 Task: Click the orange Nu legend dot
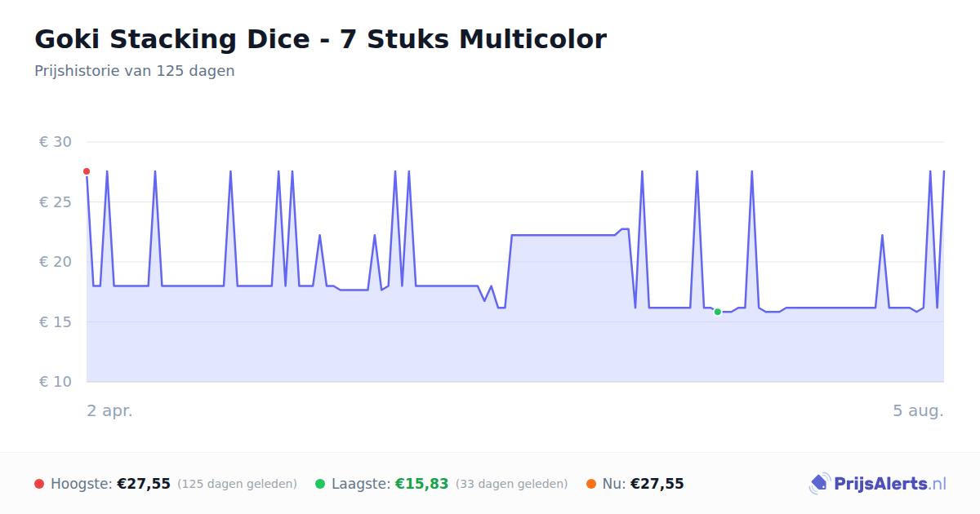pyautogui.click(x=591, y=484)
